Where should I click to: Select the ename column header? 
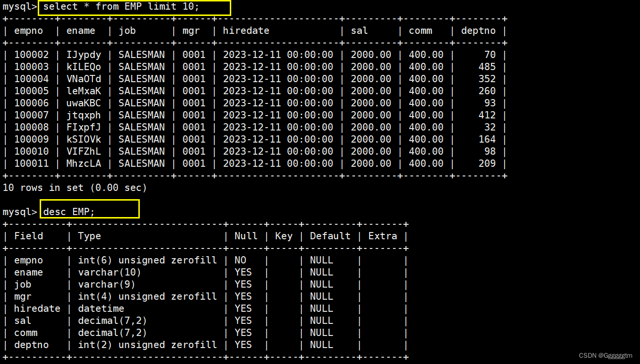(81, 30)
